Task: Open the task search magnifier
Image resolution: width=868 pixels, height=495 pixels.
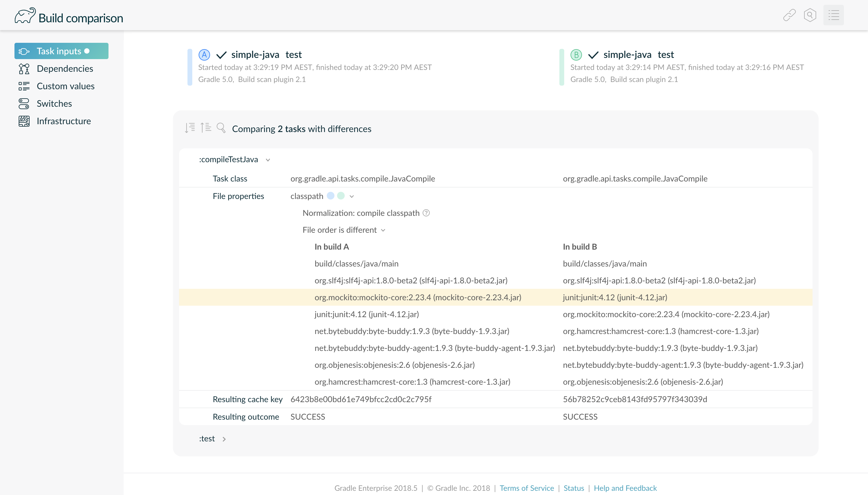Action: pos(221,128)
